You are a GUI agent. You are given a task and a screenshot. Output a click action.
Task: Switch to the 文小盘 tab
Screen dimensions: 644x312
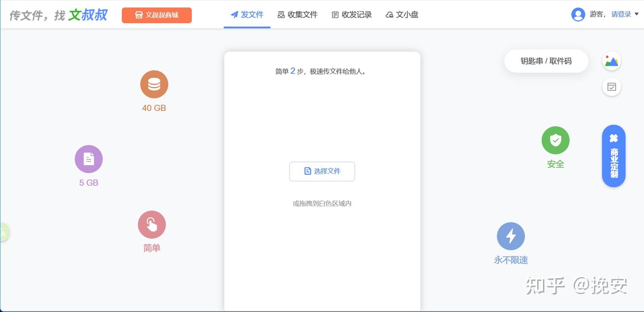point(402,15)
